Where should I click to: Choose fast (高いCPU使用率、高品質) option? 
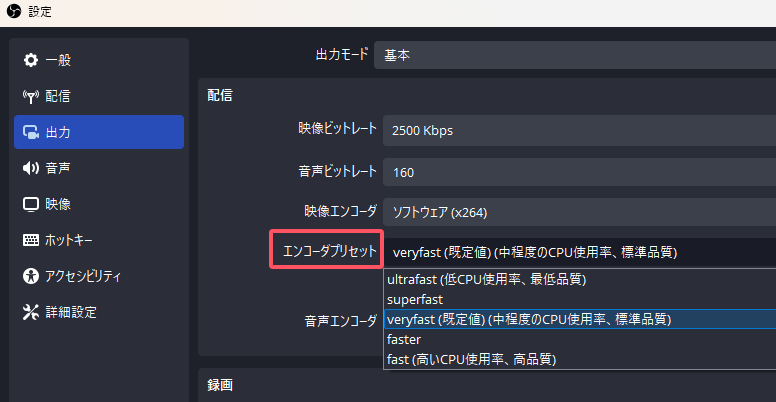point(471,358)
